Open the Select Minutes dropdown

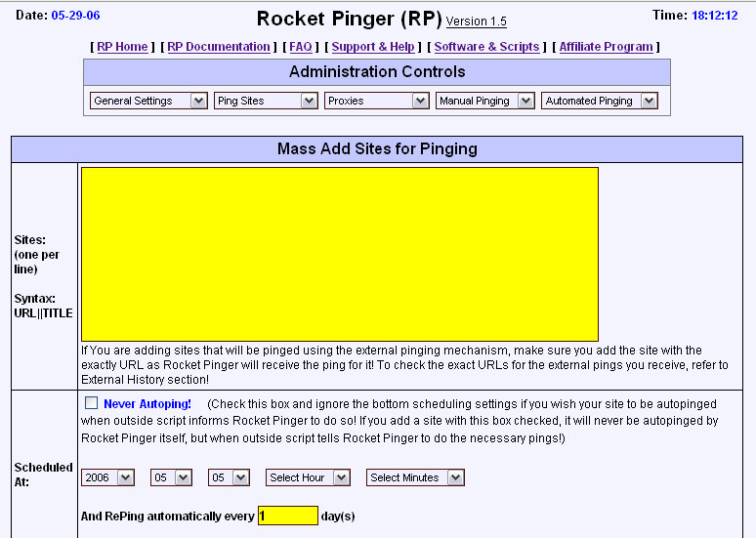coord(415,477)
